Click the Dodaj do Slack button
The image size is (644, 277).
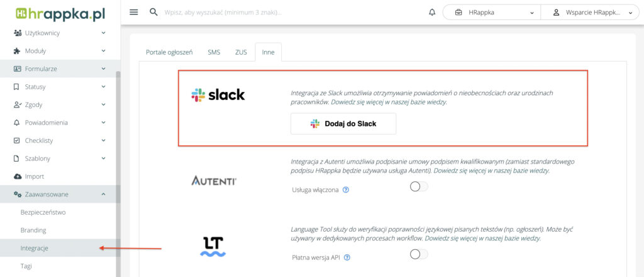click(x=343, y=124)
